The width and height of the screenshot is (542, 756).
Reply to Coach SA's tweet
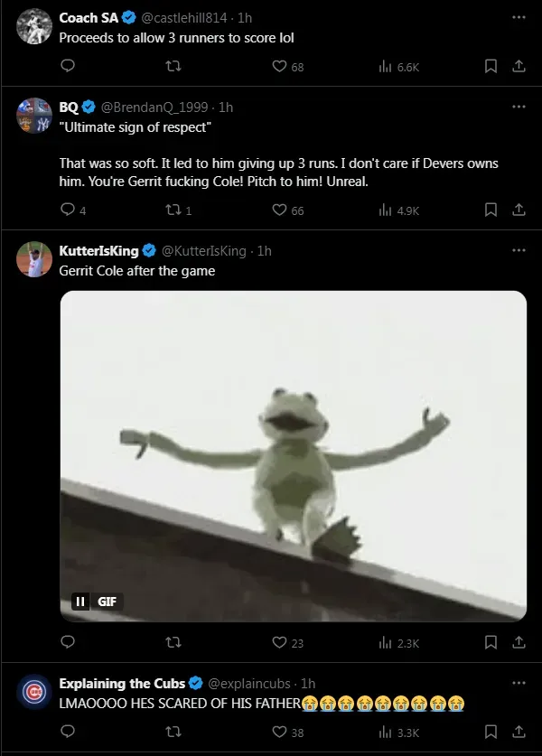click(67, 67)
